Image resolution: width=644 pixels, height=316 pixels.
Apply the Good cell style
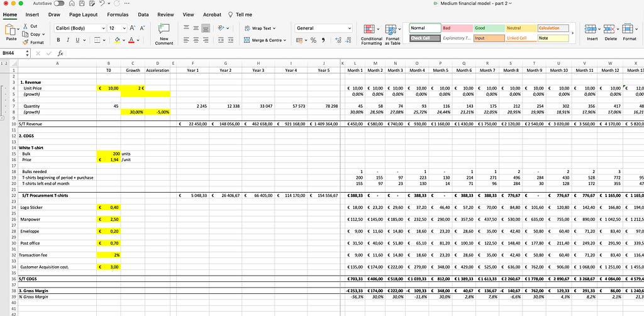point(488,28)
